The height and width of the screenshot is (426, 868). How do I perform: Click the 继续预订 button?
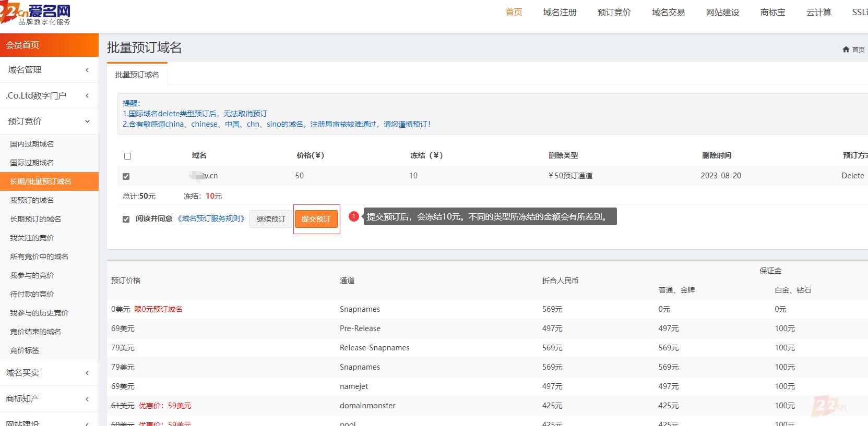coord(271,219)
